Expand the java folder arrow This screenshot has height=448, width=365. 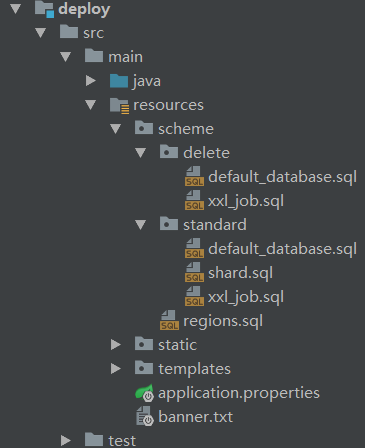pos(90,81)
